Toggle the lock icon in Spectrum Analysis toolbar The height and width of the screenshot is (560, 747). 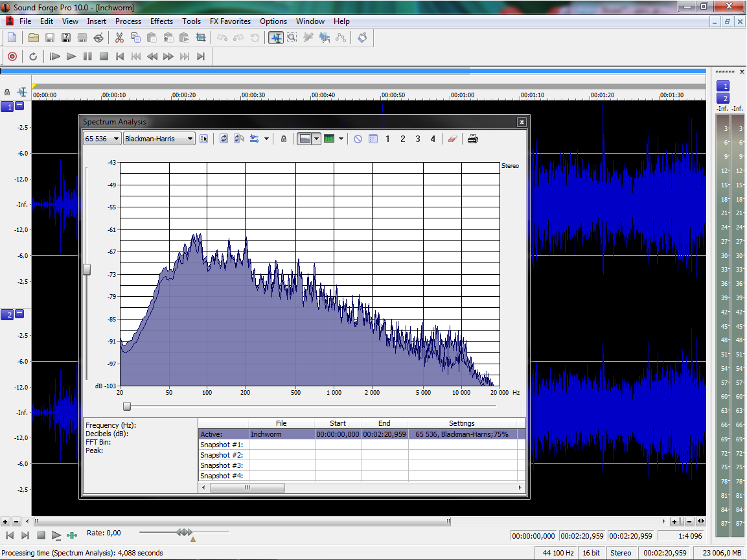[x=284, y=139]
